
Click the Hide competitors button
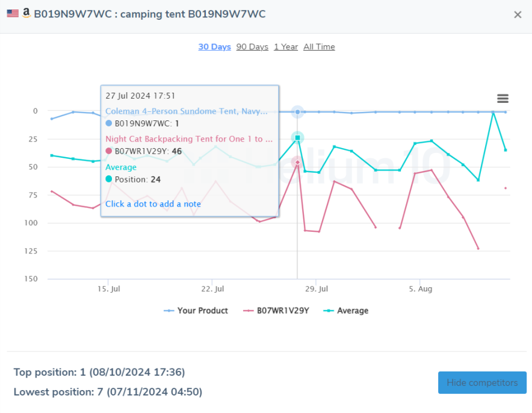click(482, 382)
